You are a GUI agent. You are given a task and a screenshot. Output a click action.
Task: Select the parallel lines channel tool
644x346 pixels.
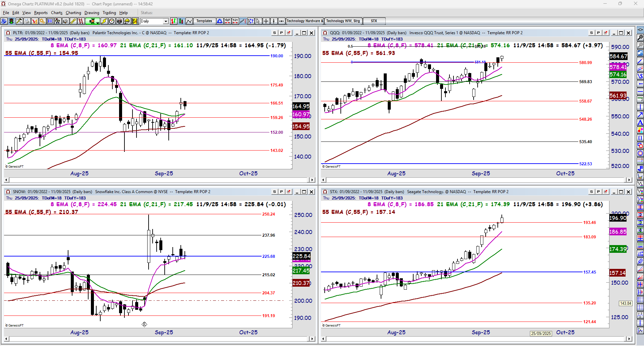(x=640, y=68)
